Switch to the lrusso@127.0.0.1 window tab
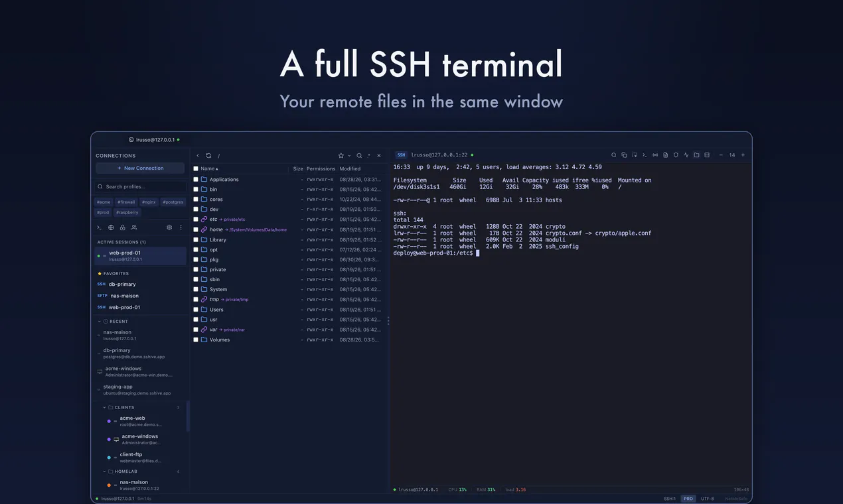Image resolution: width=843 pixels, height=504 pixels. [x=155, y=140]
